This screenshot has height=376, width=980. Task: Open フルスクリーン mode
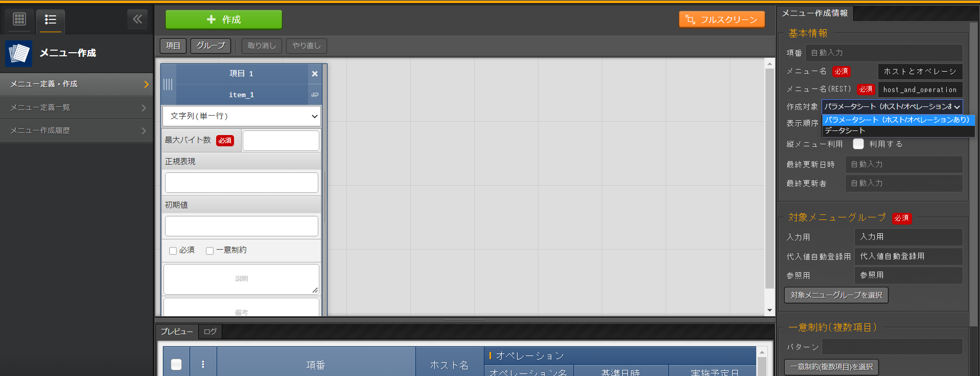point(721,19)
